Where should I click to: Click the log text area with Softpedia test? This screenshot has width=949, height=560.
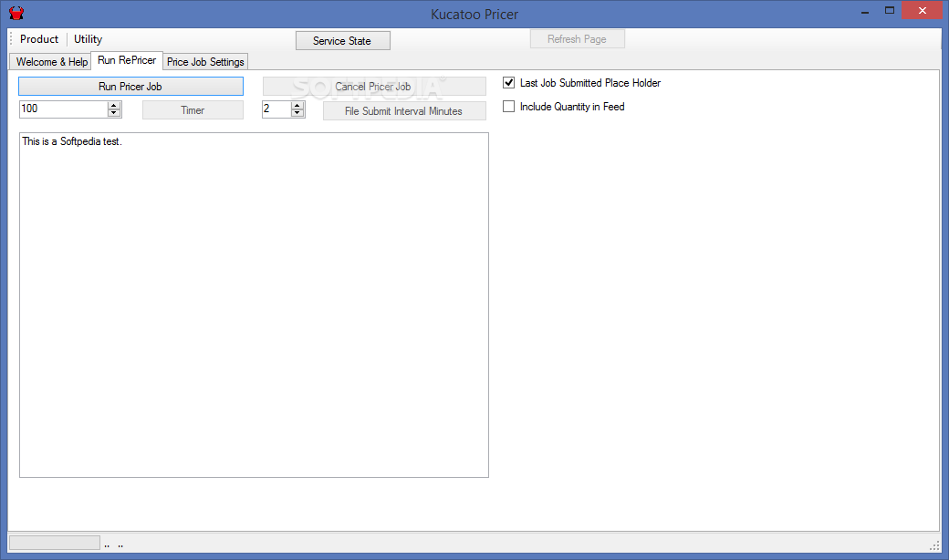[x=255, y=305]
